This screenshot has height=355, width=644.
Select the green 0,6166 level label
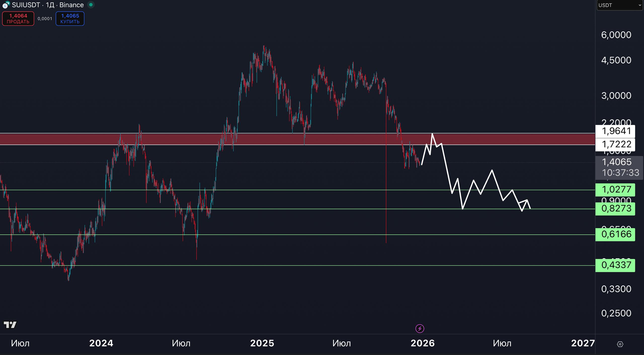[x=615, y=234]
